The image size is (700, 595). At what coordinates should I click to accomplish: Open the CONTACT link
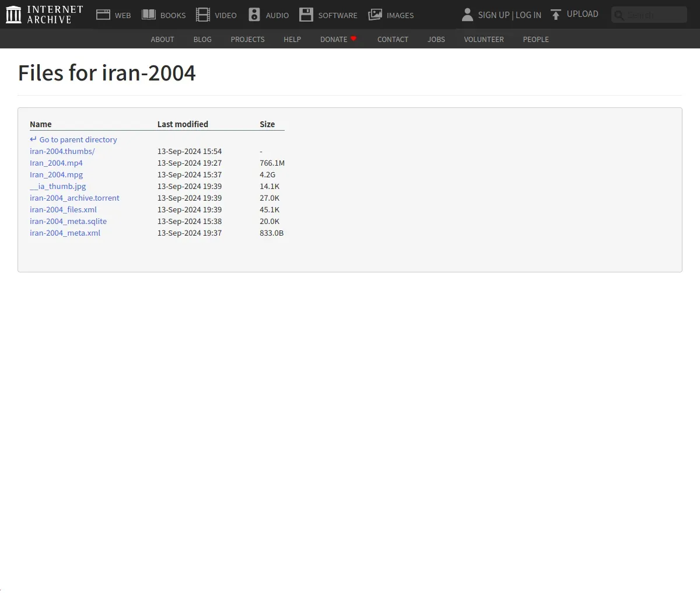click(x=393, y=39)
